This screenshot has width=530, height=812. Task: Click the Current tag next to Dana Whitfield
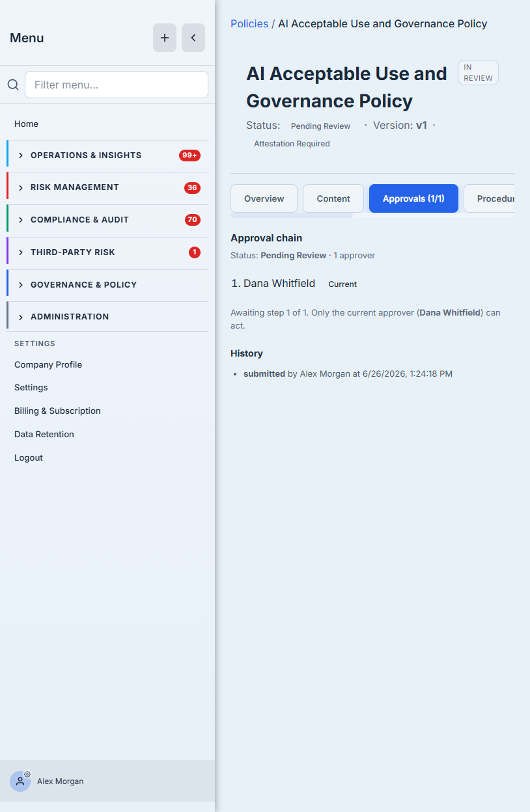coord(342,284)
